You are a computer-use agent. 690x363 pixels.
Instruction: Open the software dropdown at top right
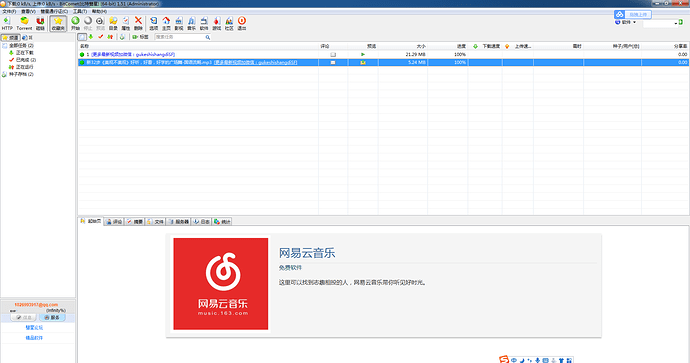coord(626,22)
